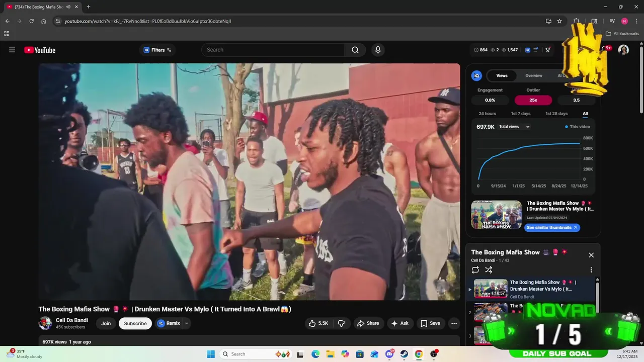Open the vidIQ panel video thumbnail
The height and width of the screenshot is (362, 644).
[496, 215]
